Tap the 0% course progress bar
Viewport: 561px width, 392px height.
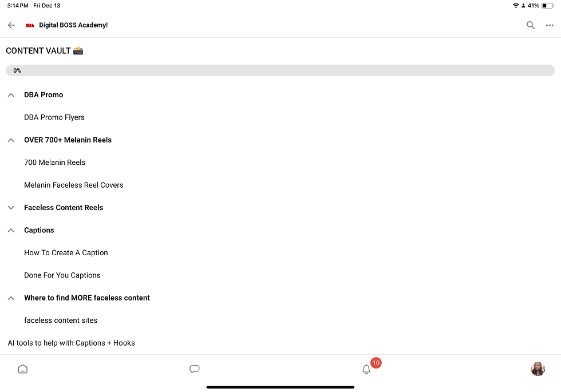(280, 70)
